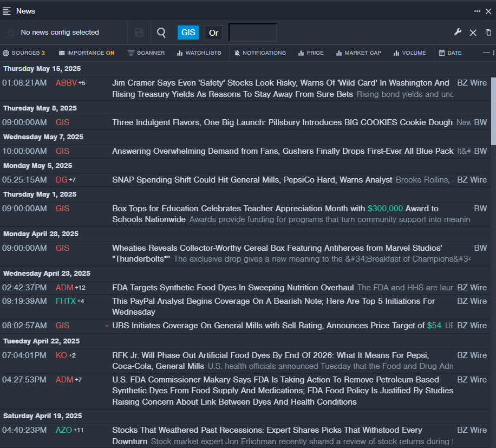Viewport: 496px width, 448px height.
Task: Click GIS ticker on Pillsbury BIG COOKIES row
Action: click(x=62, y=122)
